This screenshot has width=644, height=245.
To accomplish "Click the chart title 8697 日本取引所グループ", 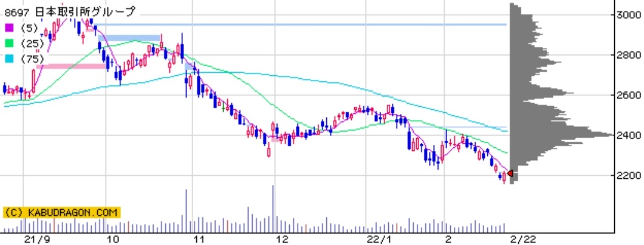I will pyautogui.click(x=69, y=12).
